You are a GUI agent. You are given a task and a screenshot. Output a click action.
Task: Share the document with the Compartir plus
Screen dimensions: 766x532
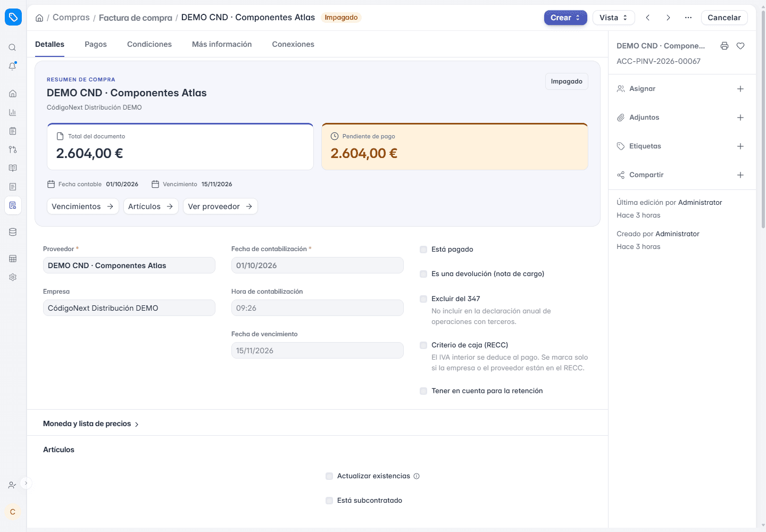(x=740, y=175)
